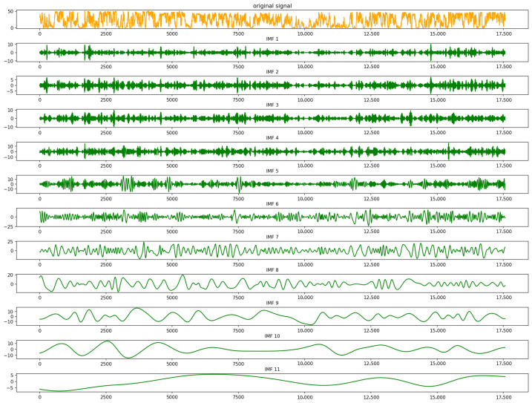The image size is (532, 403).
Task: Click the 'IMF 3' subplot title
Action: coord(272,105)
